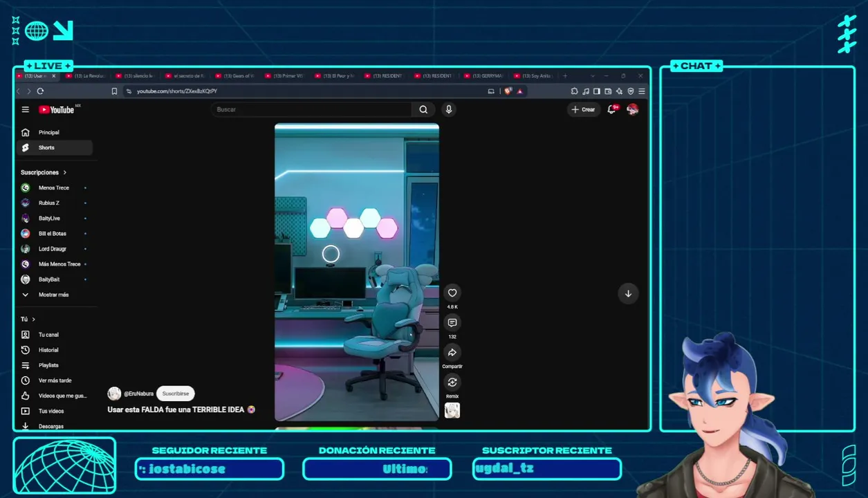Image resolution: width=868 pixels, height=498 pixels.
Task: Expand the Tú section
Action: (x=28, y=319)
